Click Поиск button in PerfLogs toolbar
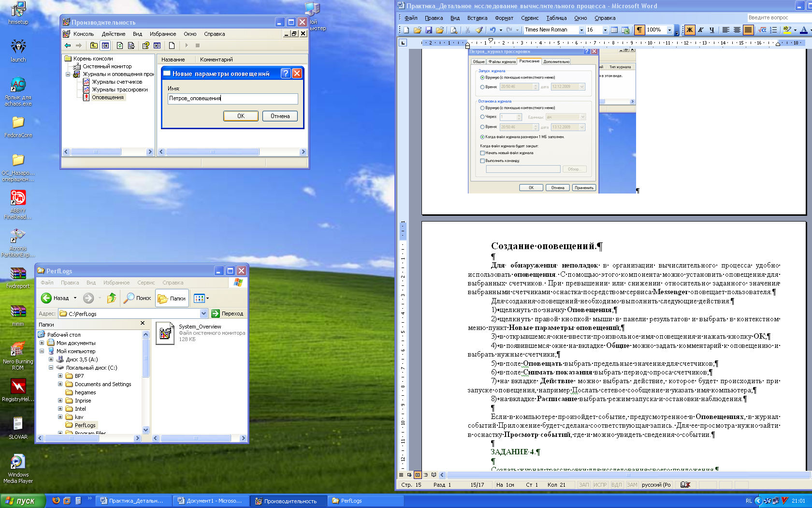 pyautogui.click(x=137, y=298)
